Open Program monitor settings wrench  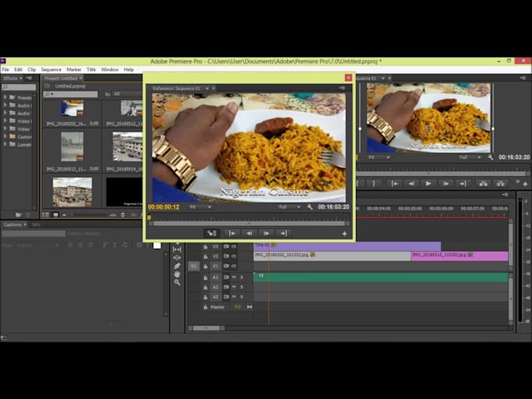[491, 157]
